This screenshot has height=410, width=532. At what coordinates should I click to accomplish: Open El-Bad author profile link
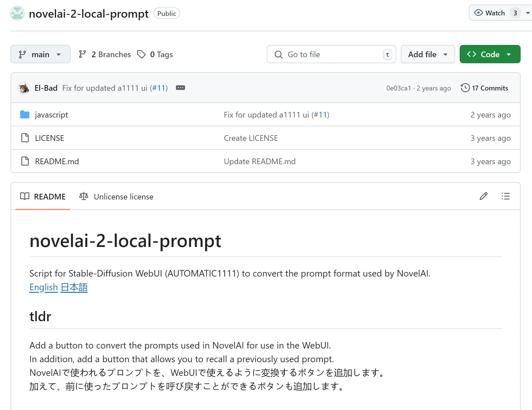pos(46,88)
